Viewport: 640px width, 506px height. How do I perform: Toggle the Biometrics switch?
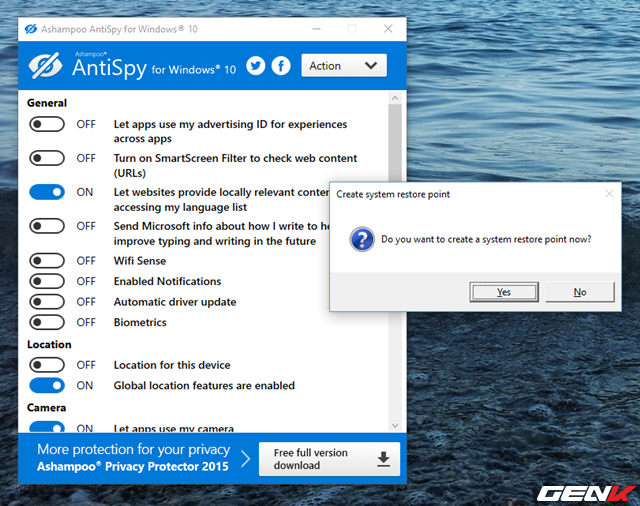tap(47, 322)
